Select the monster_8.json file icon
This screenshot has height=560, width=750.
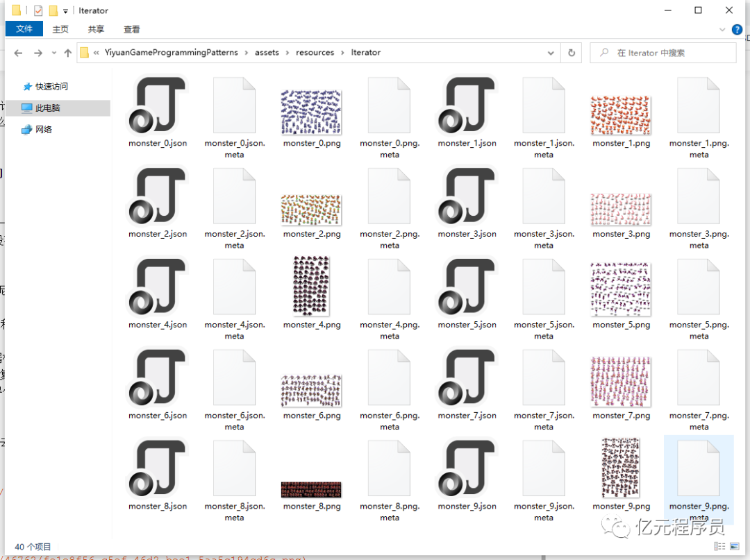[x=157, y=468]
